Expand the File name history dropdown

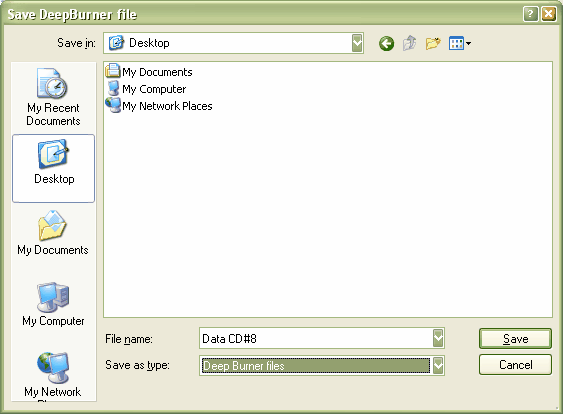(438, 338)
